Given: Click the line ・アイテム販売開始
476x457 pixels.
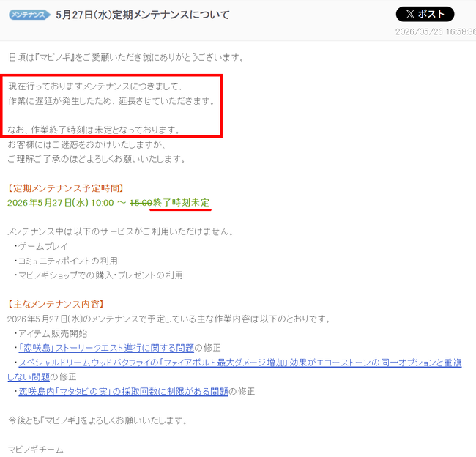Looking at the screenshot, I should point(51,333).
